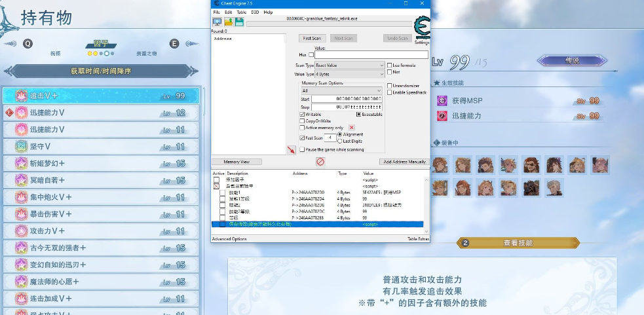
Task: Enable the Writable checkbox
Action: coord(301,114)
